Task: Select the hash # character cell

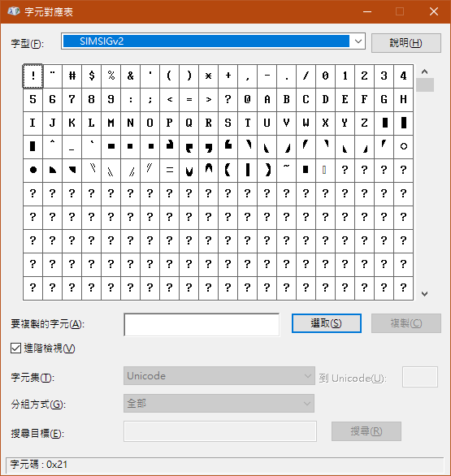Action: tap(72, 76)
